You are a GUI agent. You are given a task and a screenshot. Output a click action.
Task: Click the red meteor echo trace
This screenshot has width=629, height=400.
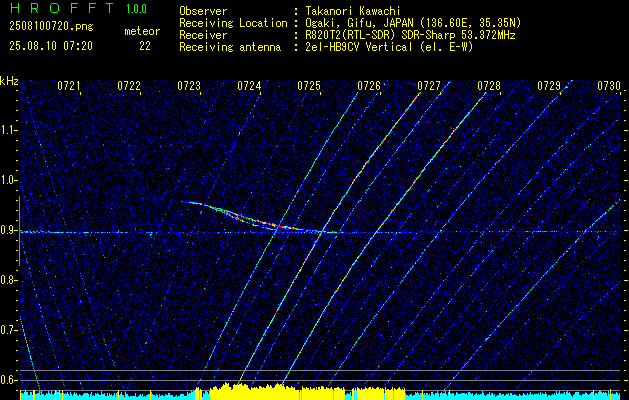[257, 219]
